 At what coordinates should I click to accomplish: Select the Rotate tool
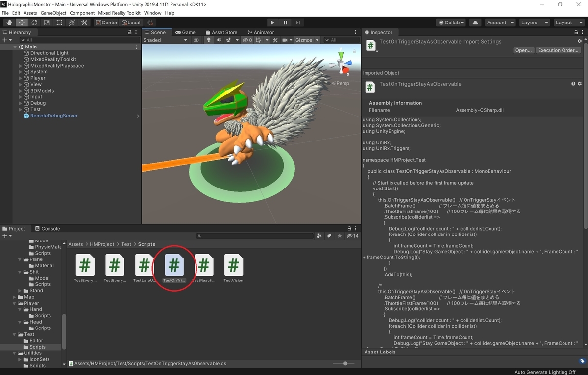coord(34,23)
